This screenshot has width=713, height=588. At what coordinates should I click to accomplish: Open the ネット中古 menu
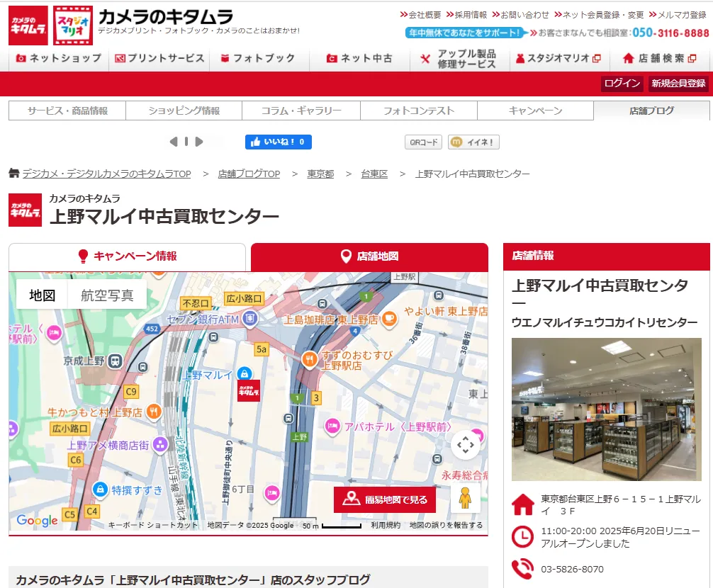(359, 58)
